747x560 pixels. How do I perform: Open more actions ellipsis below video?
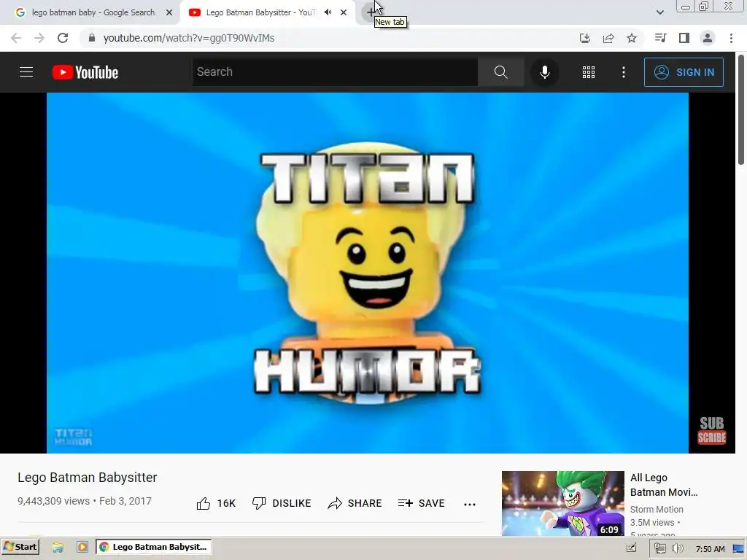pyautogui.click(x=470, y=505)
